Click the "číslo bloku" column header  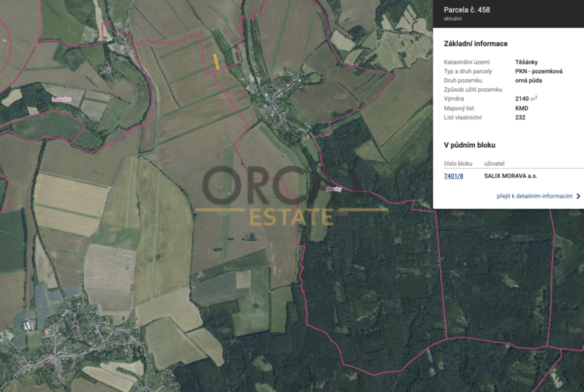[458, 163]
